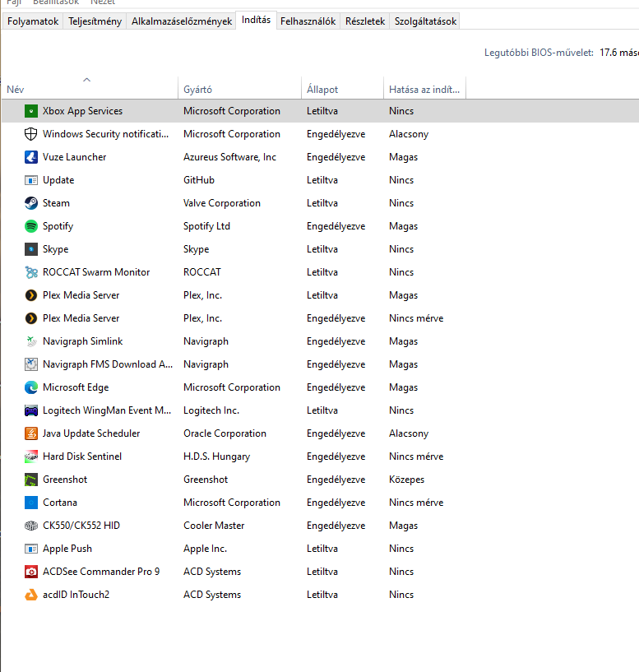Click the Apple Push icon
Image resolution: width=639 pixels, height=672 pixels.
[31, 549]
